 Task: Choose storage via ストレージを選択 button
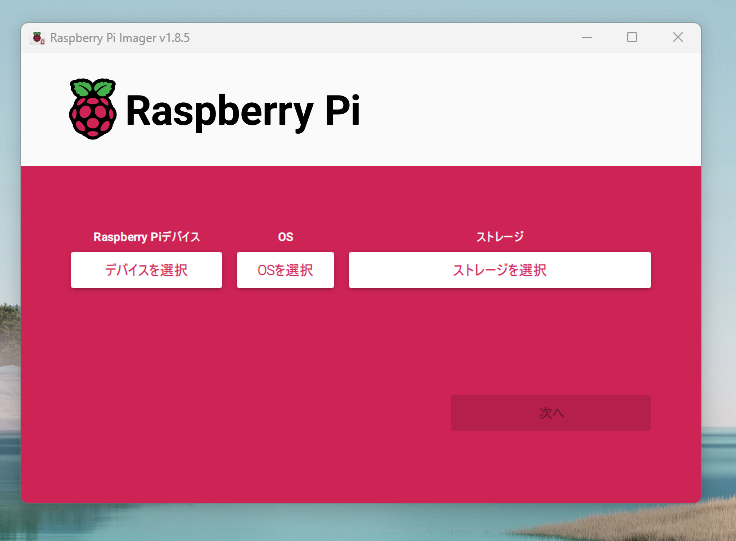coord(499,270)
